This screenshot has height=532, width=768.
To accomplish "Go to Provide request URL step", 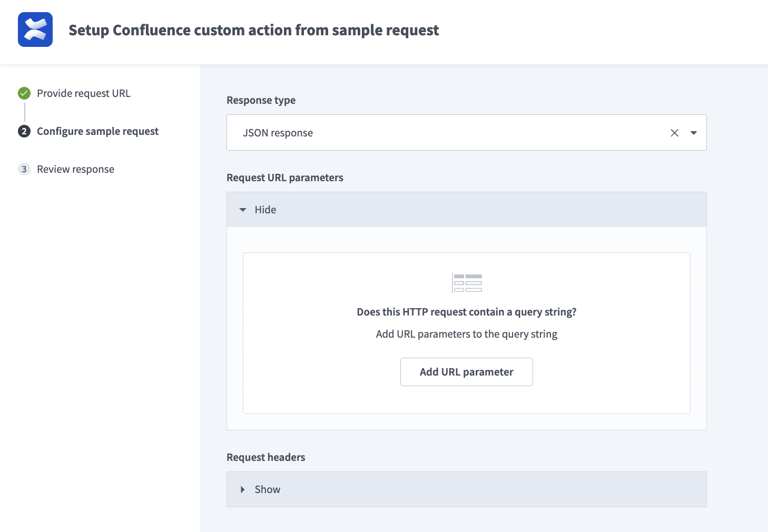I will coord(84,93).
